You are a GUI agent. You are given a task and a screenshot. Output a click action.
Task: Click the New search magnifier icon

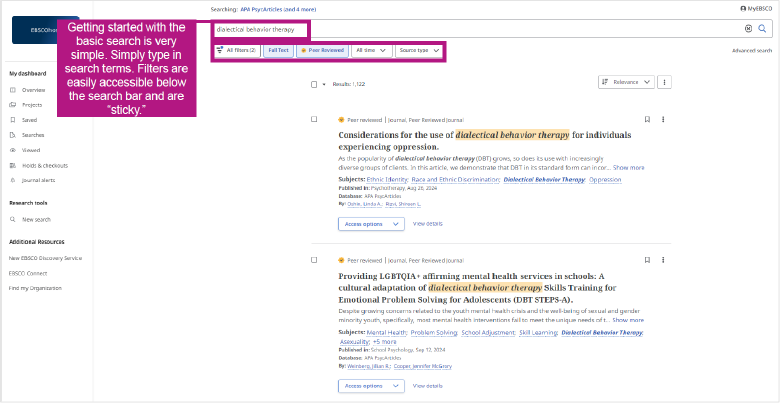(x=13, y=219)
